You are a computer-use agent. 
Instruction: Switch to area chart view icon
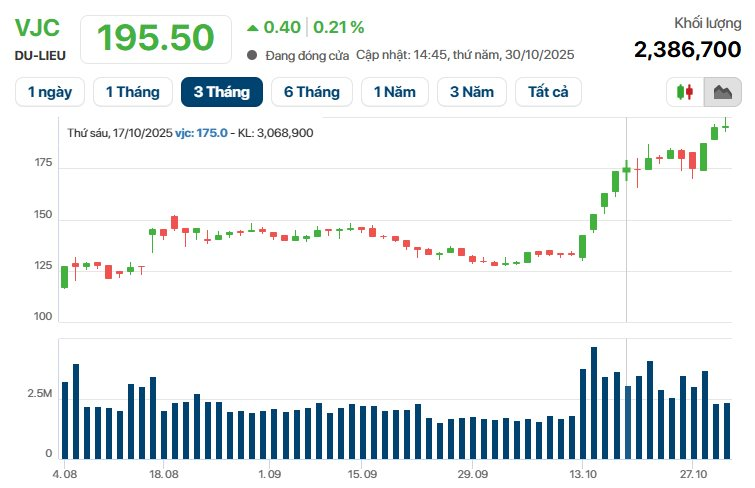(722, 92)
